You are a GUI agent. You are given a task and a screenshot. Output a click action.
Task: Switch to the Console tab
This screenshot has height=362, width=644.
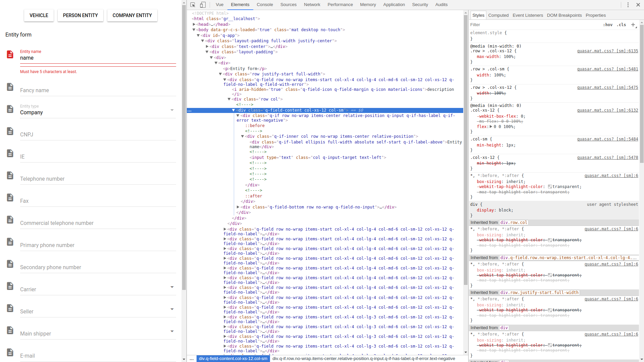[x=265, y=5]
